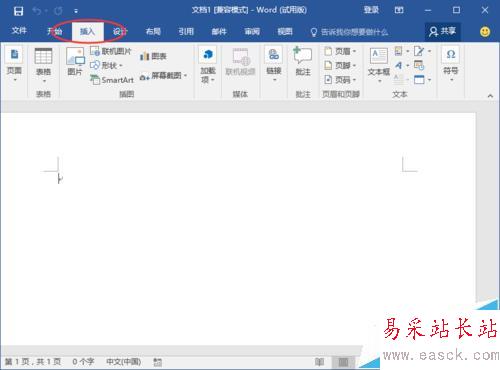This screenshot has height=370, width=500.
Task: Insert date and time icon
Action: click(419, 65)
